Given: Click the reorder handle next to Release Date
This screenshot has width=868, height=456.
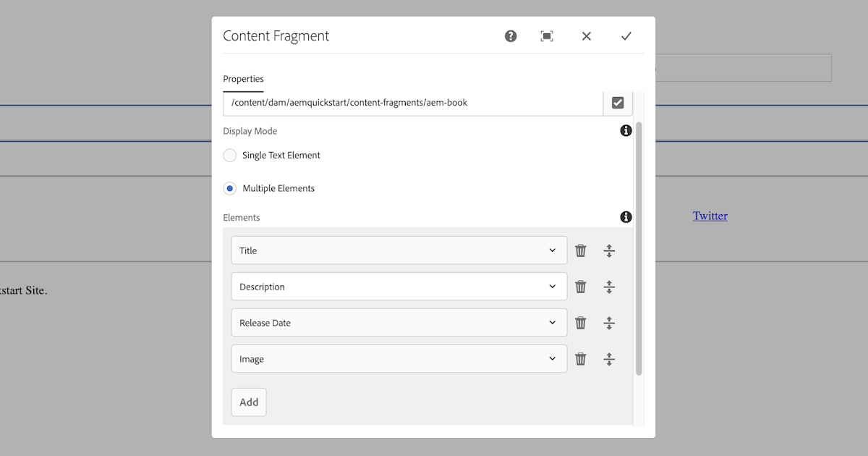Looking at the screenshot, I should point(609,322).
